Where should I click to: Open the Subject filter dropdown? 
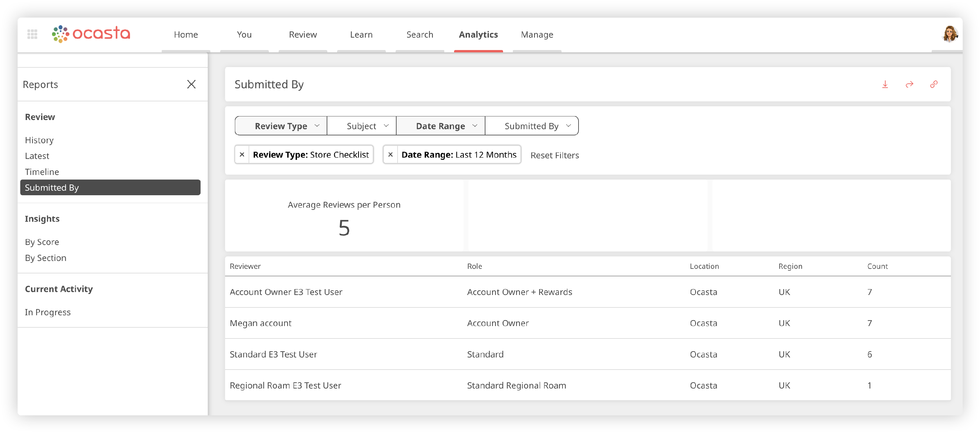pyautogui.click(x=361, y=126)
